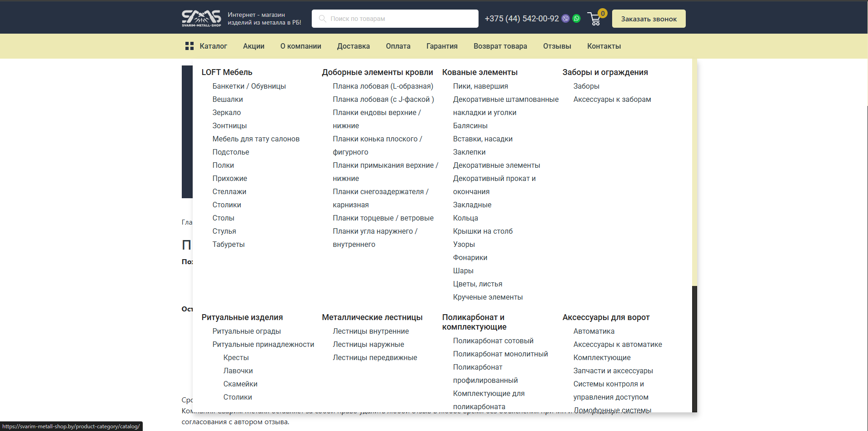This screenshot has width=868, height=431.
Task: Open the Ритуальные изделия category
Action: 242,317
